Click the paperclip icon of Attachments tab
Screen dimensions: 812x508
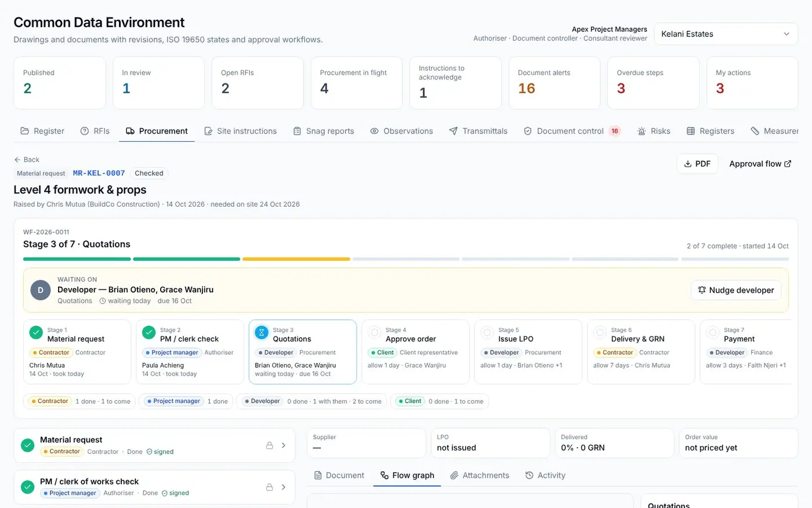(x=455, y=475)
